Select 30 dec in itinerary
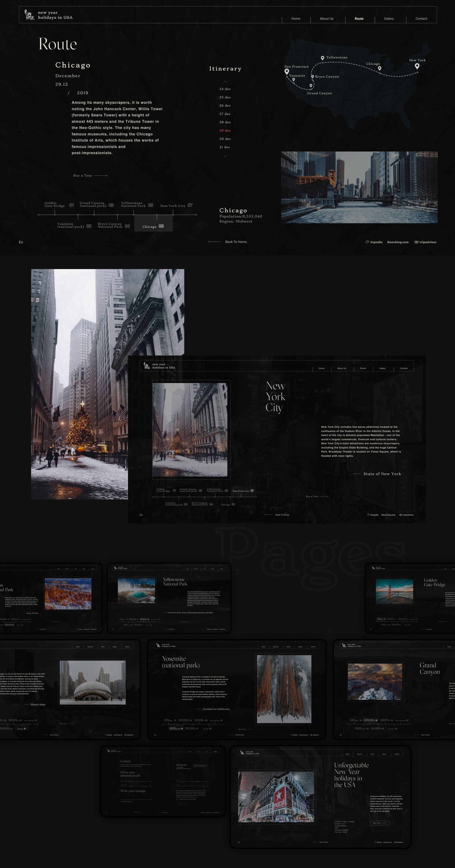 (x=225, y=139)
